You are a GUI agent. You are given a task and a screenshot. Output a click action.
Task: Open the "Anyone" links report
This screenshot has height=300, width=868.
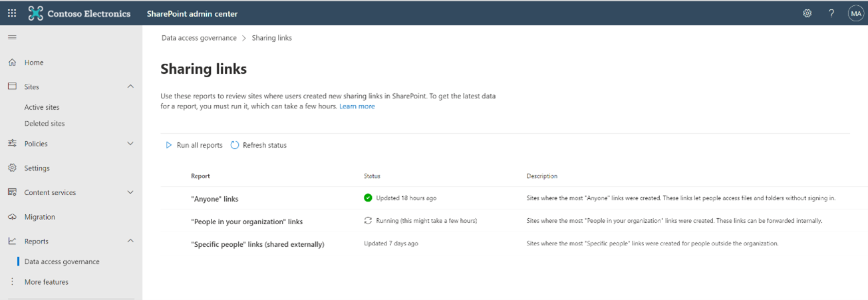click(x=214, y=199)
